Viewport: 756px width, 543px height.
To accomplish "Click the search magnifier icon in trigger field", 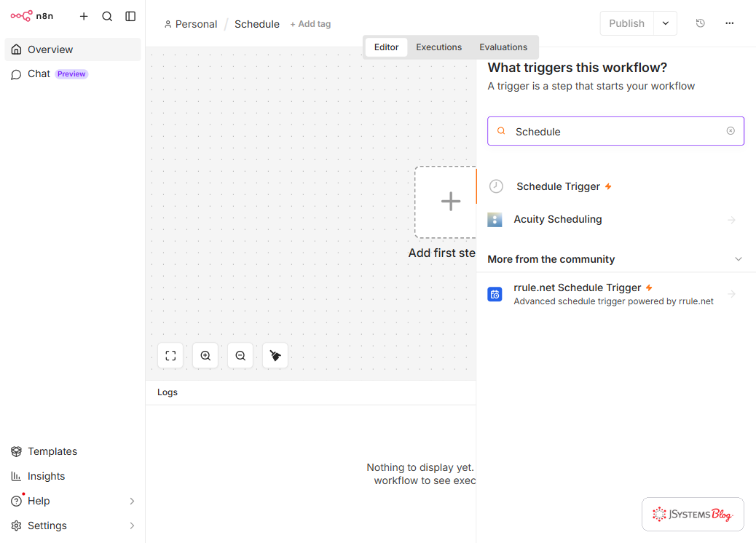I will 501,131.
